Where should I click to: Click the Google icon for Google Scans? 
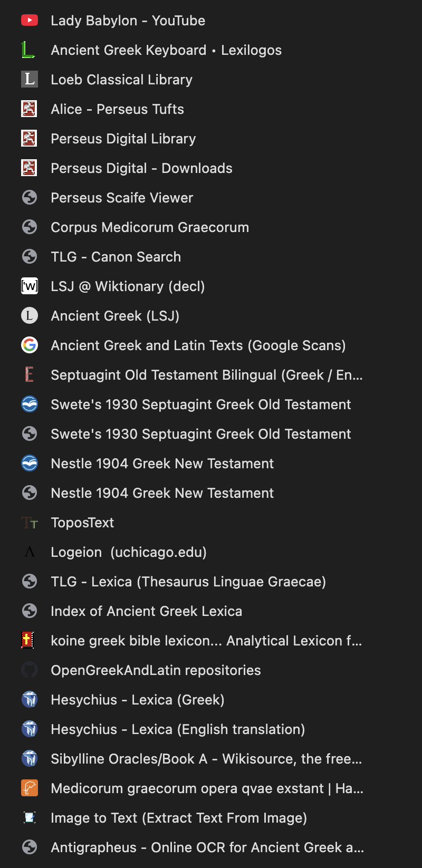[x=30, y=345]
